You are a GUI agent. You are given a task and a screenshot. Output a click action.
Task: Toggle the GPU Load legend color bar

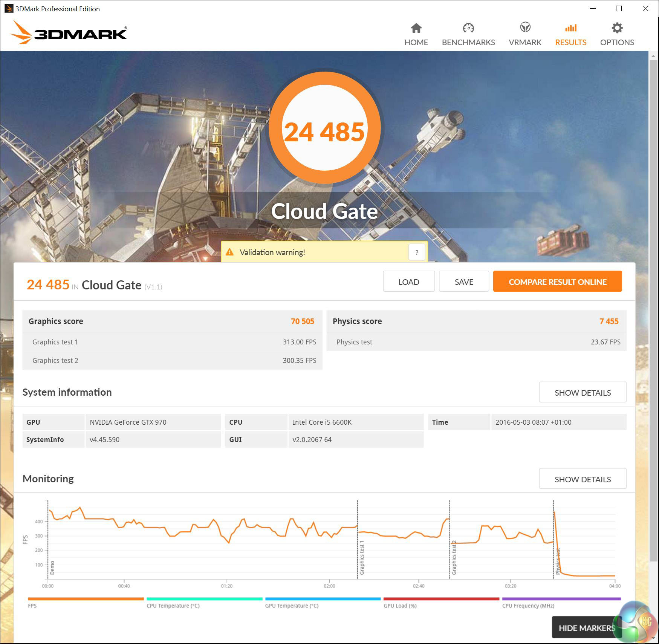441,599
